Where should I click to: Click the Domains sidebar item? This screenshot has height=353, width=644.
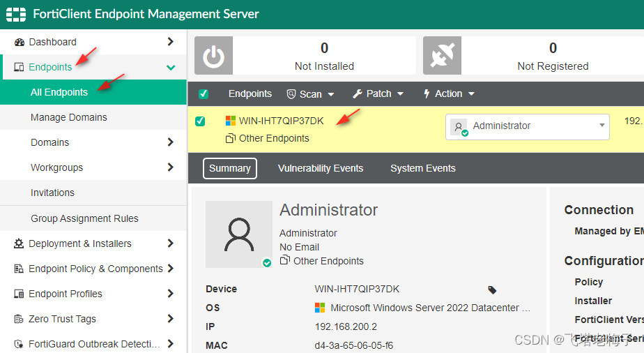click(93, 142)
